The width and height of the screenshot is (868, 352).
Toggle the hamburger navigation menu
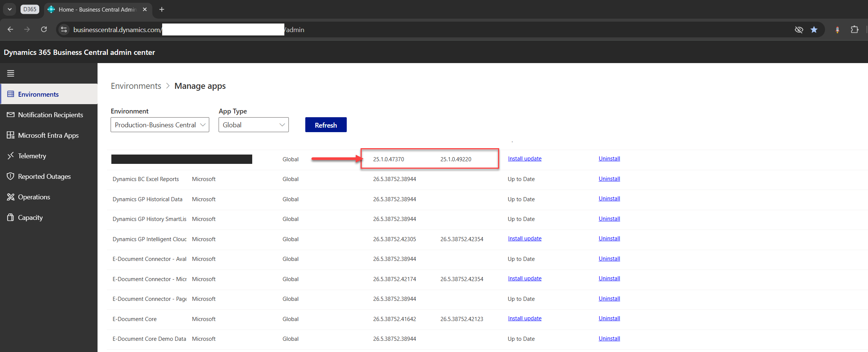click(x=10, y=73)
